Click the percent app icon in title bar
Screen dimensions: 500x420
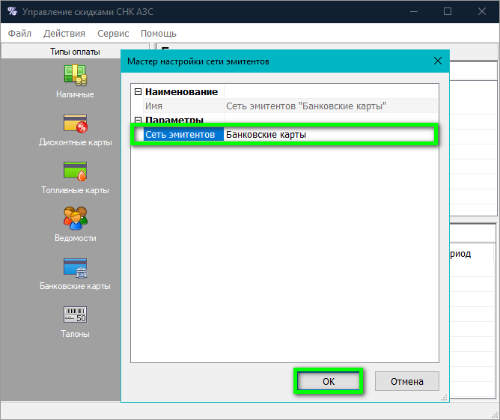(x=12, y=11)
